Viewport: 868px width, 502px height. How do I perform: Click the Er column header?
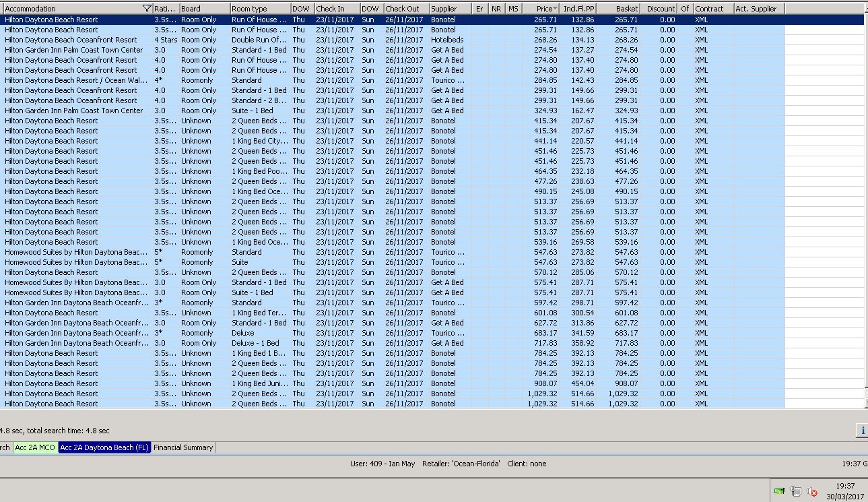tap(480, 9)
